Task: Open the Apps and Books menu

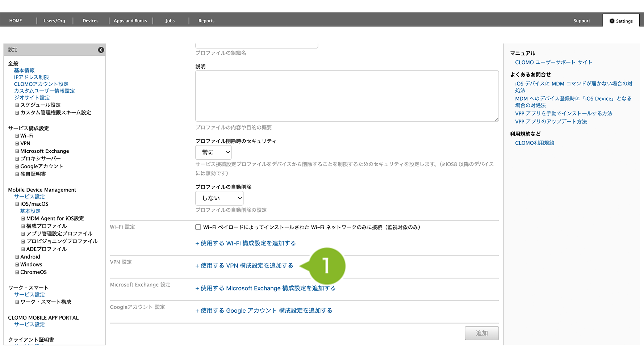Action: click(x=130, y=21)
